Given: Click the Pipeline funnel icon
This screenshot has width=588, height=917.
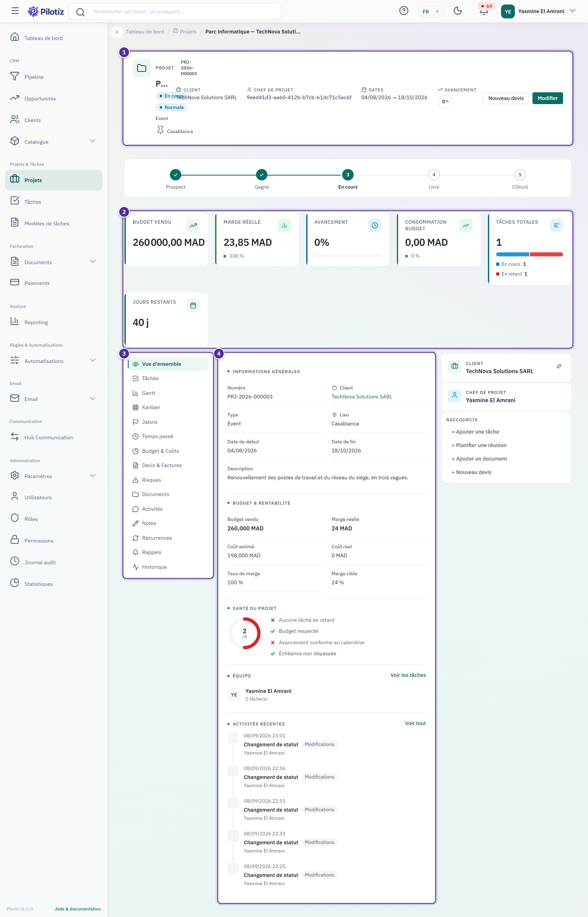Looking at the screenshot, I should click(x=14, y=76).
